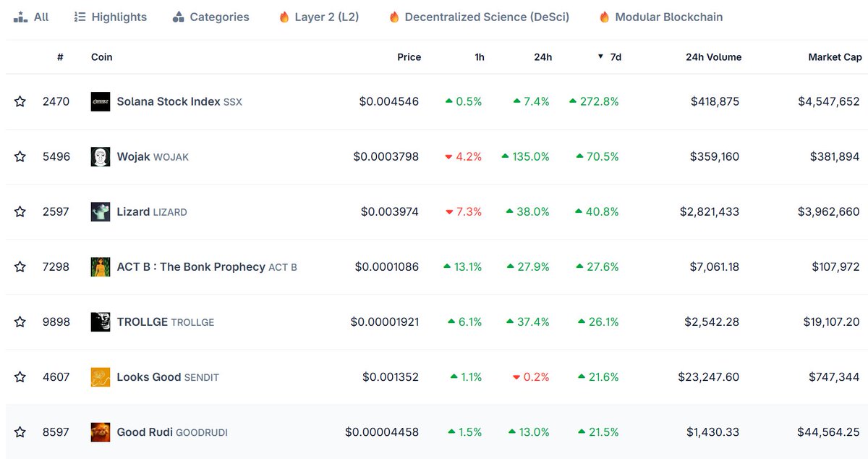Click ACT B coin logo image
Viewport: 868px width, 459px height.
pyautogui.click(x=101, y=266)
